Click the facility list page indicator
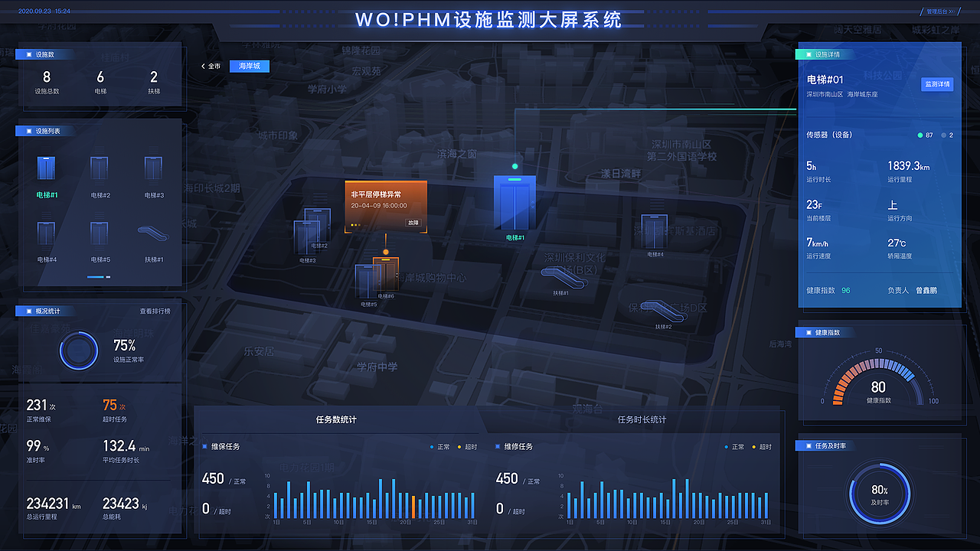 click(99, 277)
